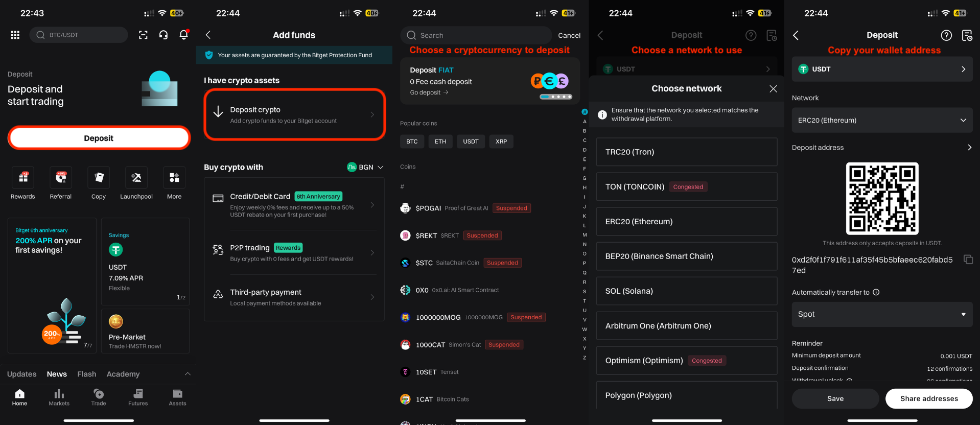The height and width of the screenshot is (425, 980).
Task: Tap search magnifier in coin search
Action: pyautogui.click(x=411, y=35)
